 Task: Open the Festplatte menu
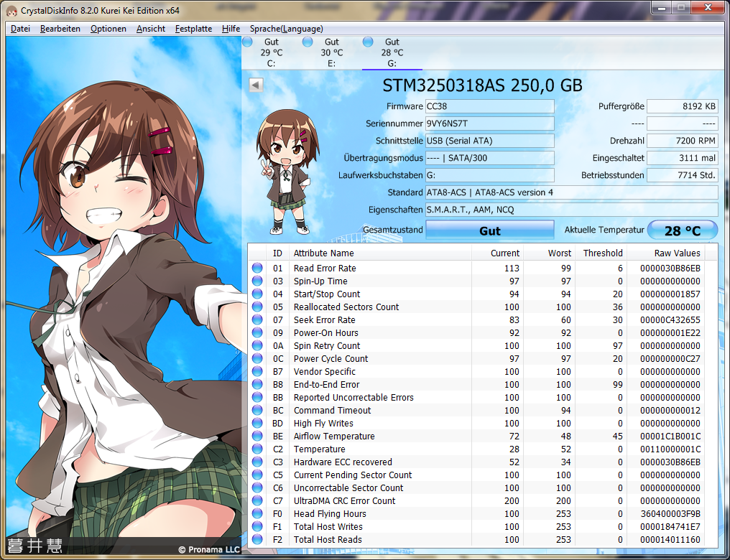(194, 29)
